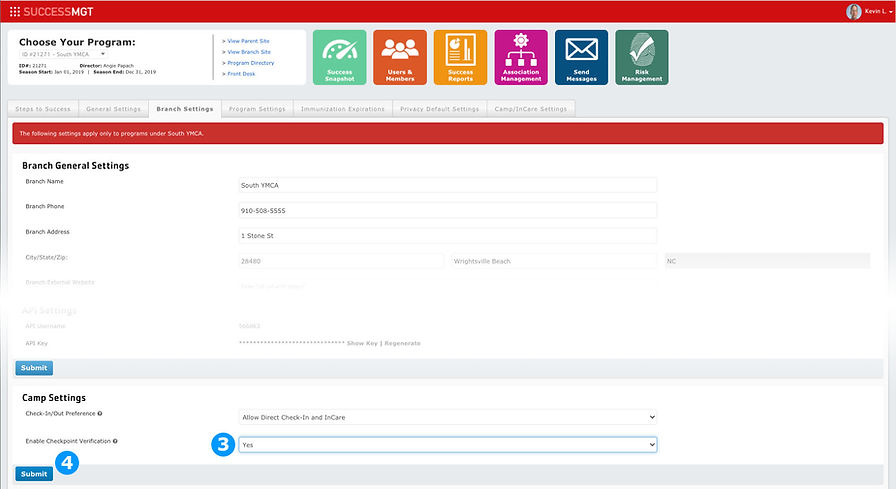The height and width of the screenshot is (489, 896).
Task: Open the Front Desk link
Action: coord(241,74)
